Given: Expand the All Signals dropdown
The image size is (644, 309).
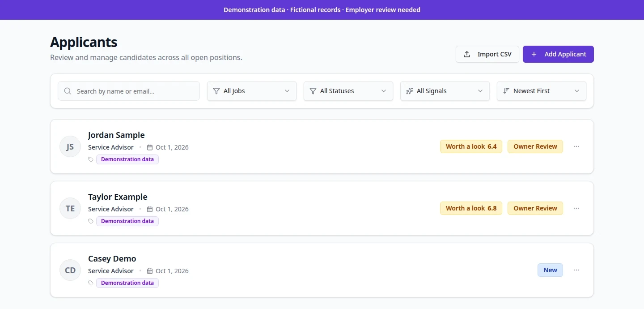Looking at the screenshot, I should pyautogui.click(x=445, y=91).
